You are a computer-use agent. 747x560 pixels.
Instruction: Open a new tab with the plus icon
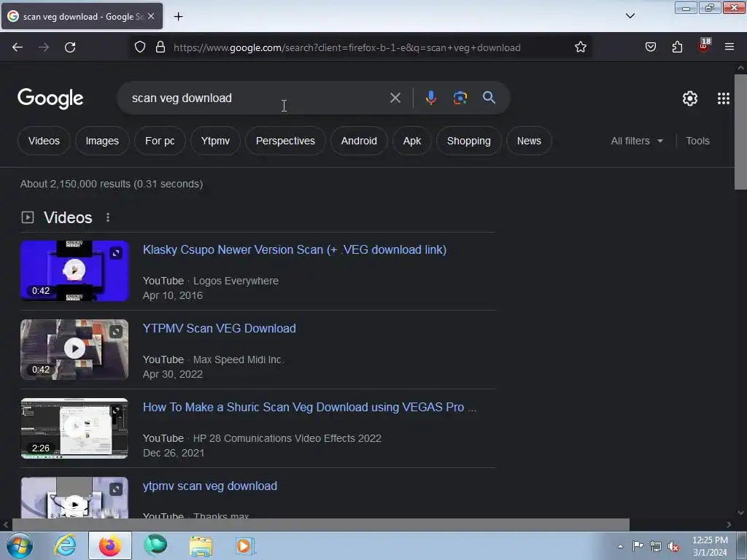coord(178,17)
